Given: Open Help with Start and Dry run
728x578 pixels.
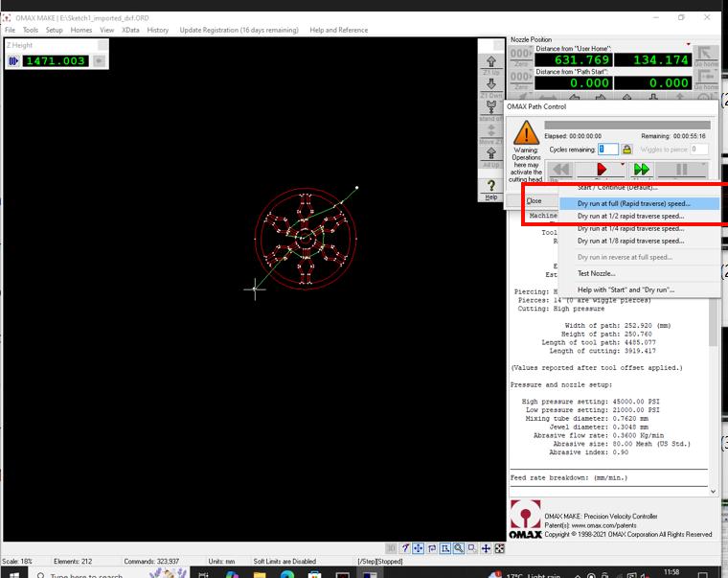Looking at the screenshot, I should 640,289.
